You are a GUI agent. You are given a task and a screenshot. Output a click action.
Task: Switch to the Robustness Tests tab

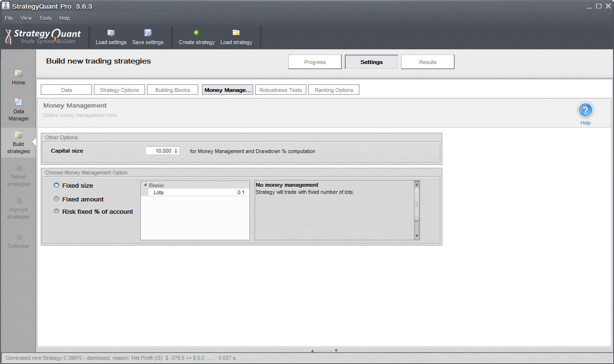[x=281, y=90]
